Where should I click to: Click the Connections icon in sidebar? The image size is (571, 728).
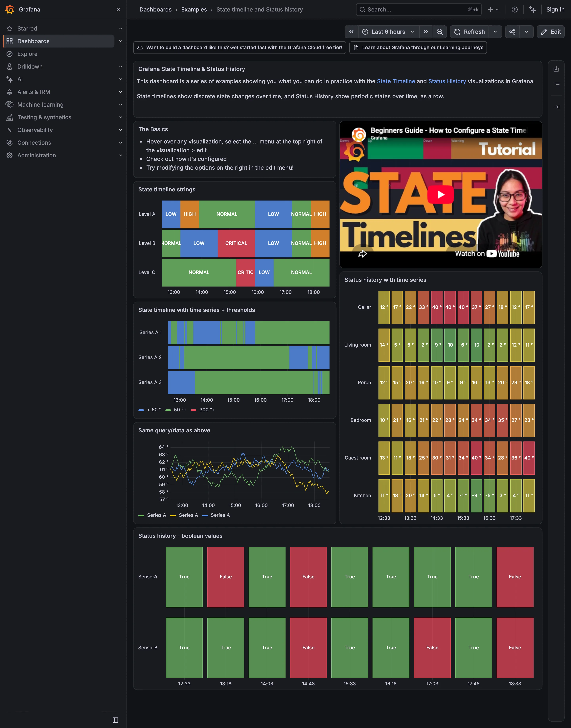point(10,143)
